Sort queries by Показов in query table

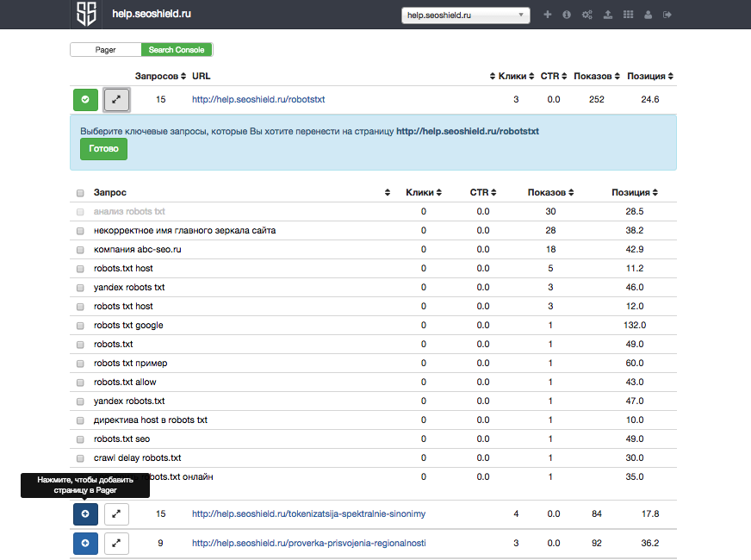571,193
